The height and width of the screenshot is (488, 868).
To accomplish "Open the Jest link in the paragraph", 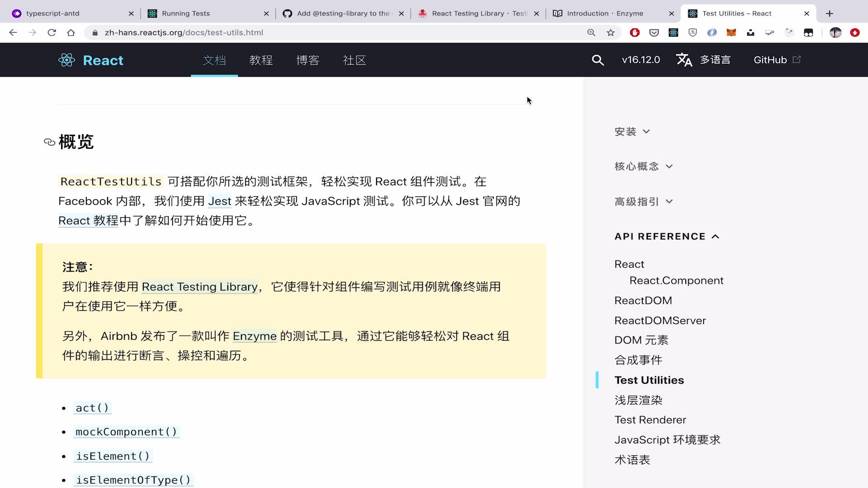I will [219, 201].
